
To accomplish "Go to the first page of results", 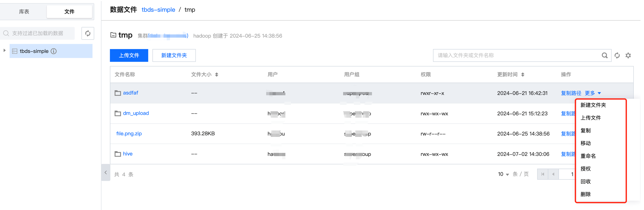I will (542, 174).
